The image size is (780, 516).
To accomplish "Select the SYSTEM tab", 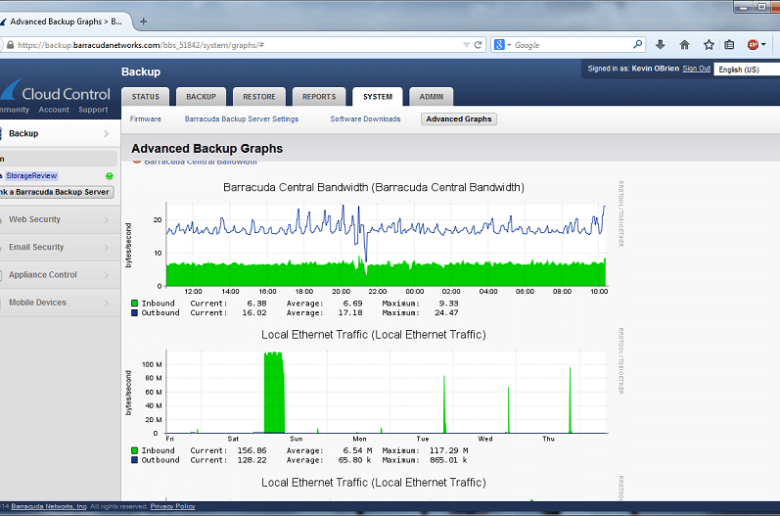I will tap(378, 97).
